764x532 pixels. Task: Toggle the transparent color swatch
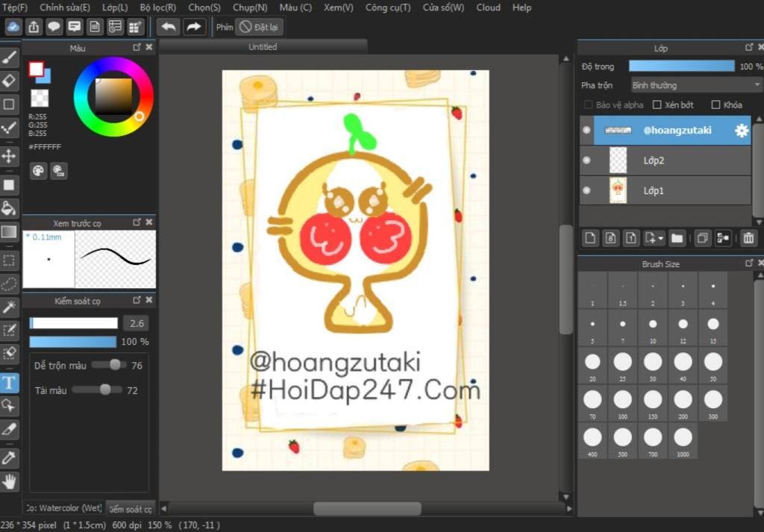click(40, 98)
